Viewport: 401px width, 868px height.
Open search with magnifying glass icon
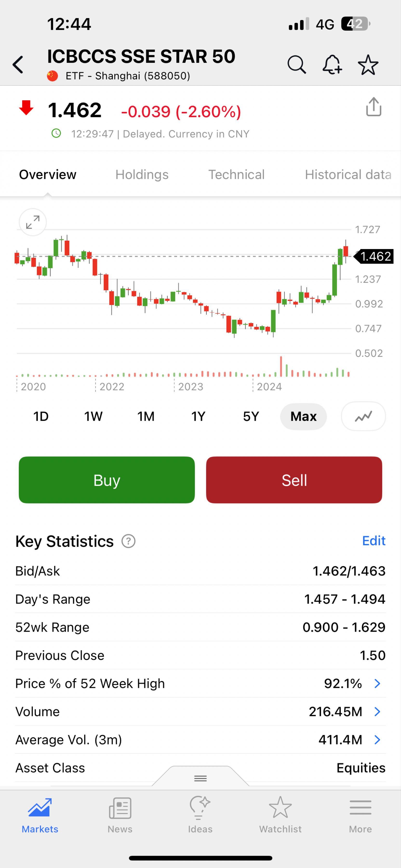(x=296, y=65)
